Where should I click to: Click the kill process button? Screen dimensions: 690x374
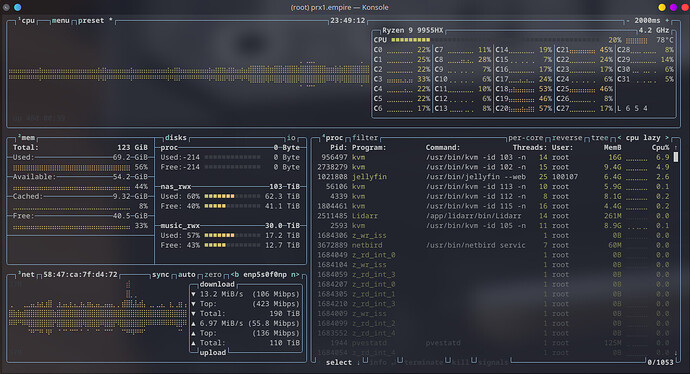click(x=460, y=363)
